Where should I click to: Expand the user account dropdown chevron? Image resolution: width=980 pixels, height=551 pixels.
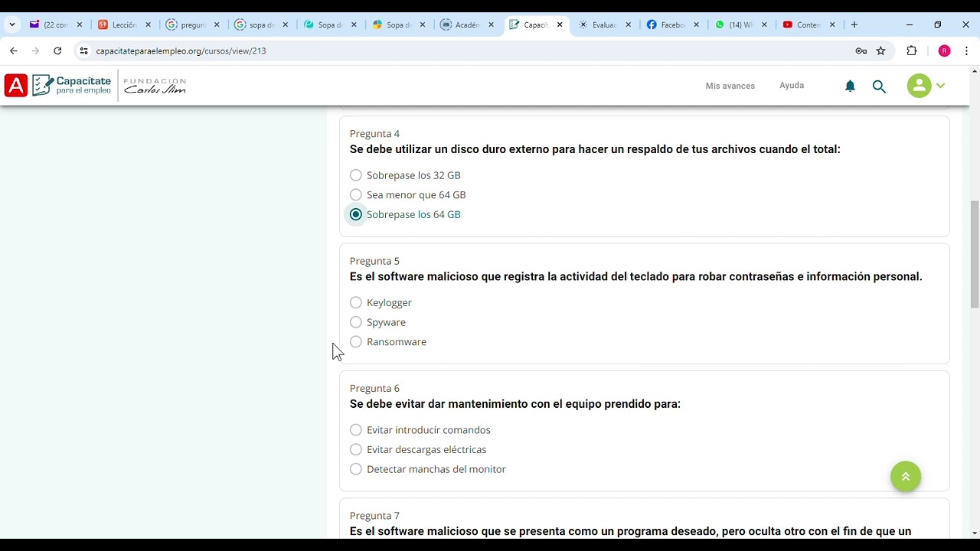coord(941,86)
